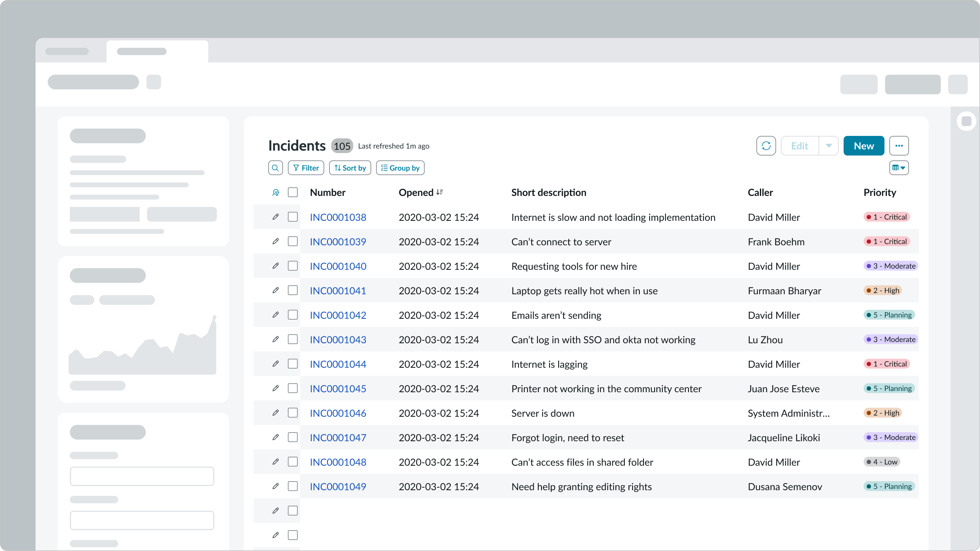980x551 pixels.
Task: Expand the Edit button dropdown arrow
Action: pyautogui.click(x=829, y=146)
